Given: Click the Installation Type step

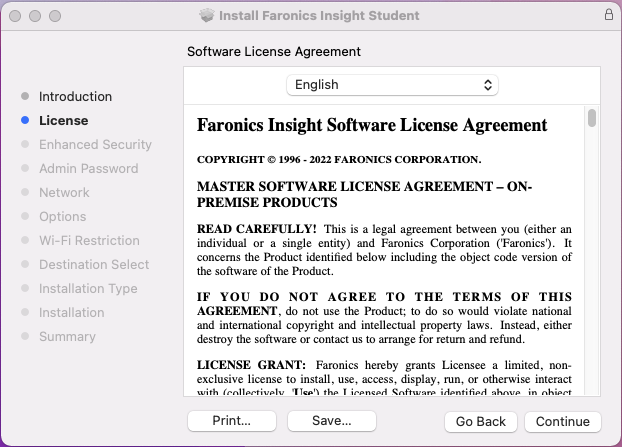Looking at the screenshot, I should tap(88, 289).
